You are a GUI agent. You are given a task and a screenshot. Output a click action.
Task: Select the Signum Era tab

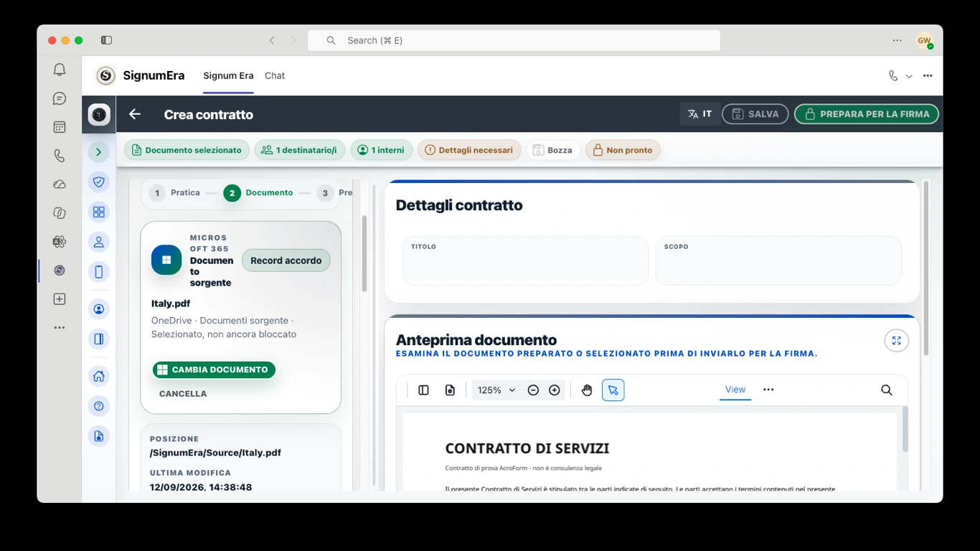pos(228,75)
